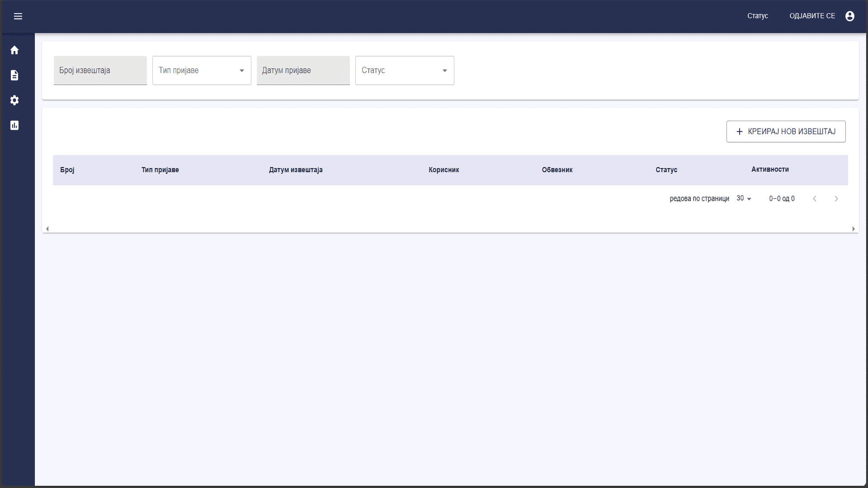Image resolution: width=868 pixels, height=488 pixels.
Task: Open the hamburger navigation menu
Action: [x=18, y=16]
